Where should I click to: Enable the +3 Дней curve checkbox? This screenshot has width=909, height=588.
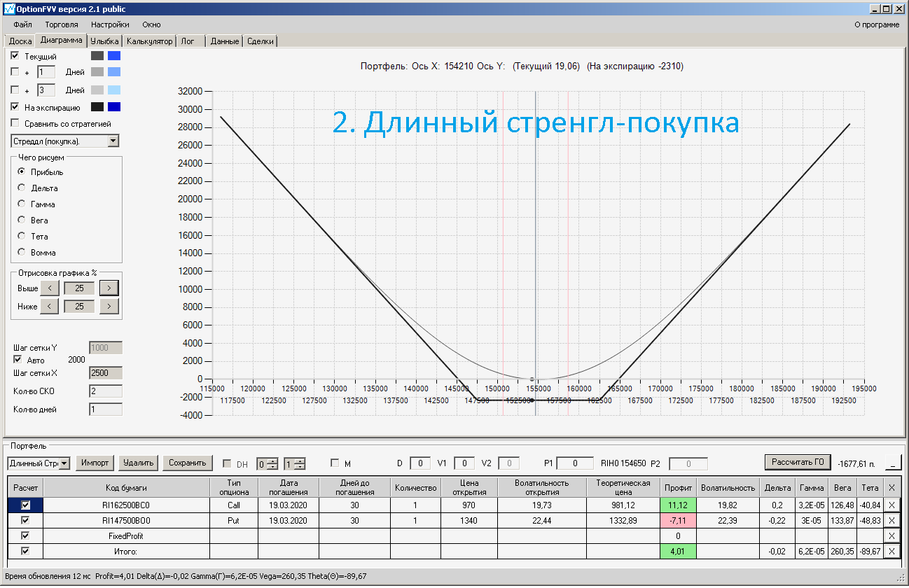click(15, 90)
